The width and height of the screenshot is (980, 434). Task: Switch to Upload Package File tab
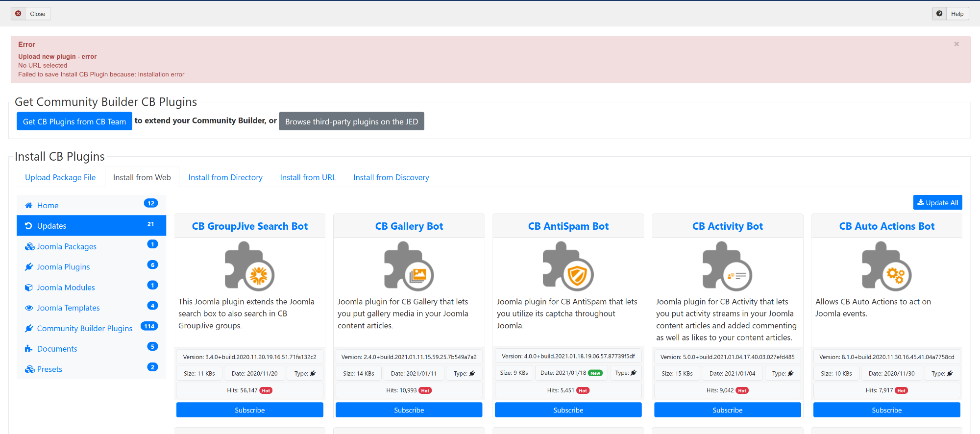coord(60,177)
